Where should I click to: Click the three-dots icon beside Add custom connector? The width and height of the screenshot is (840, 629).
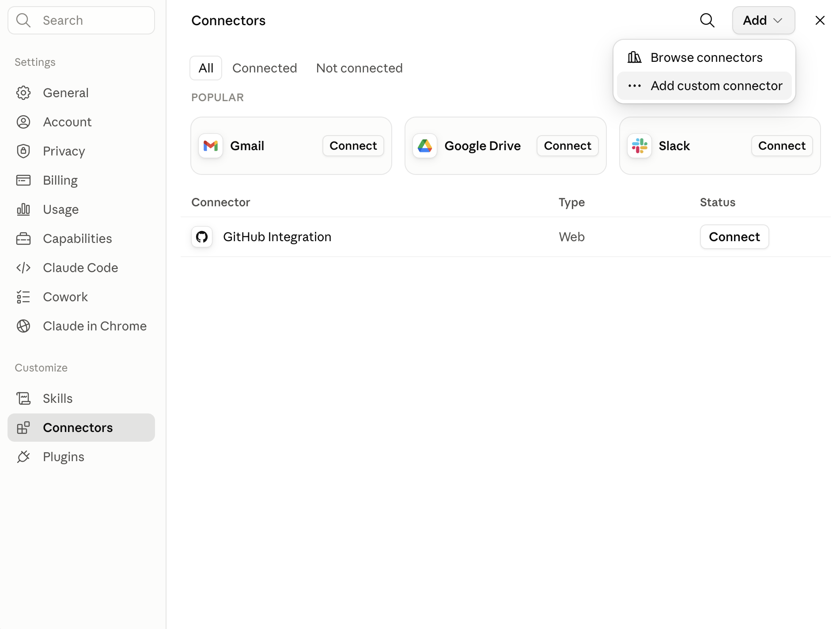click(635, 86)
